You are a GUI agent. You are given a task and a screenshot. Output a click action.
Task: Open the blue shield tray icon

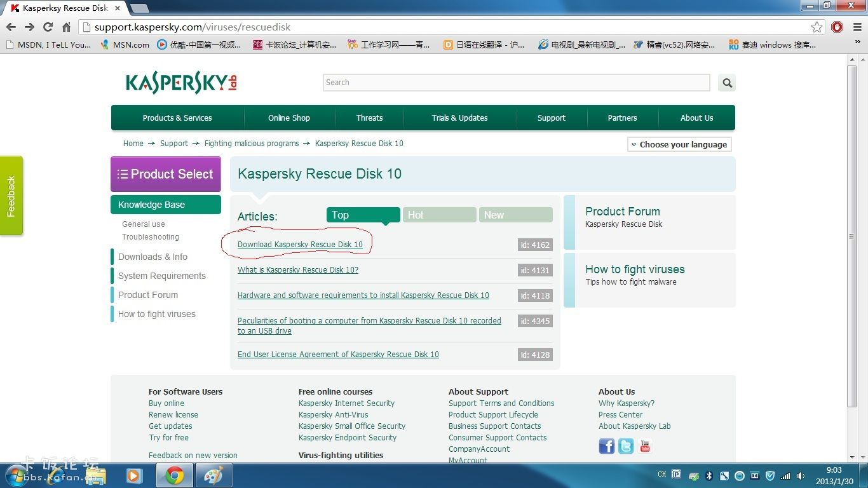pos(770,475)
